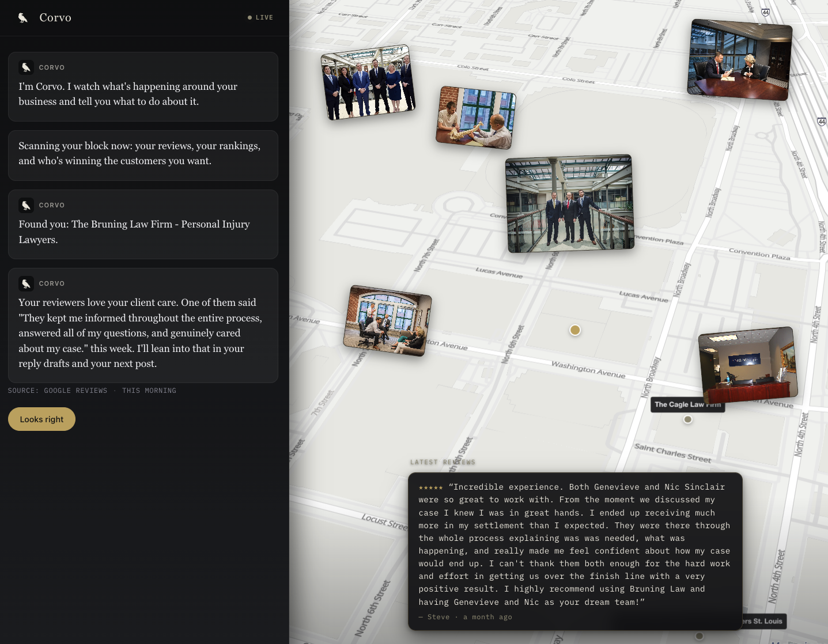Open the three lawyers on walkway photo
The height and width of the screenshot is (644, 828).
pos(570,203)
